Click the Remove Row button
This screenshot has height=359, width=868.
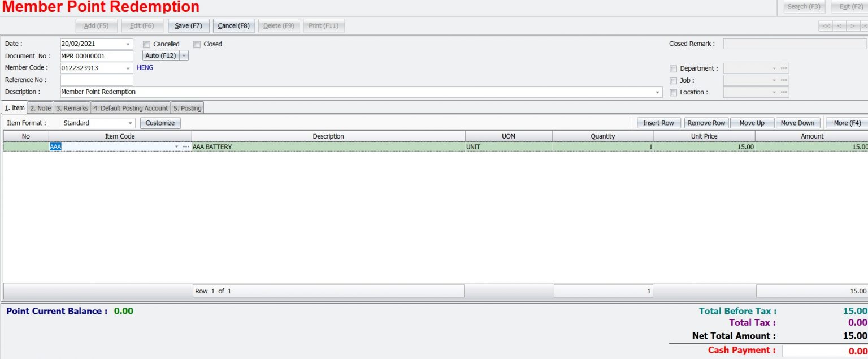[706, 123]
